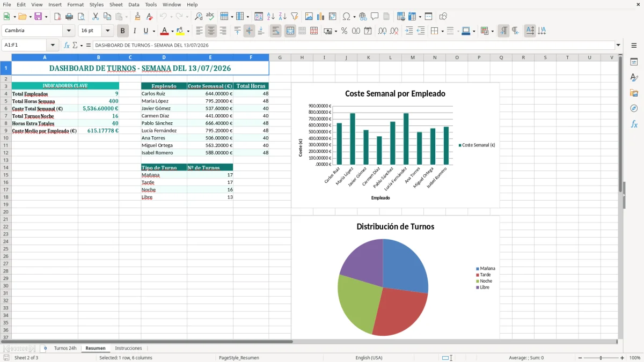Click the formula input line
The image size is (644, 362).
point(354,45)
